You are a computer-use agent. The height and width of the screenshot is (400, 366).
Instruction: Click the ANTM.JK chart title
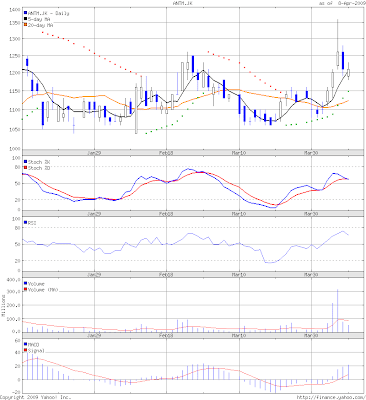coord(183,3)
